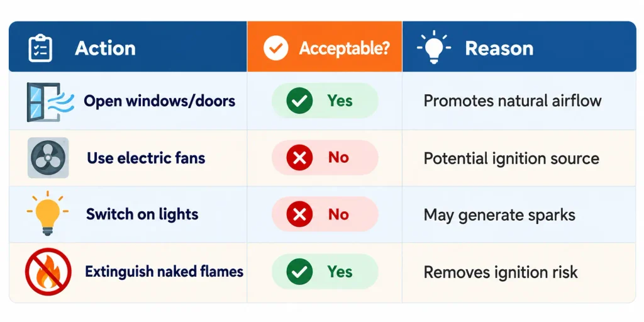The height and width of the screenshot is (322, 644).
Task: Select the Action column header
Action: (128, 47)
